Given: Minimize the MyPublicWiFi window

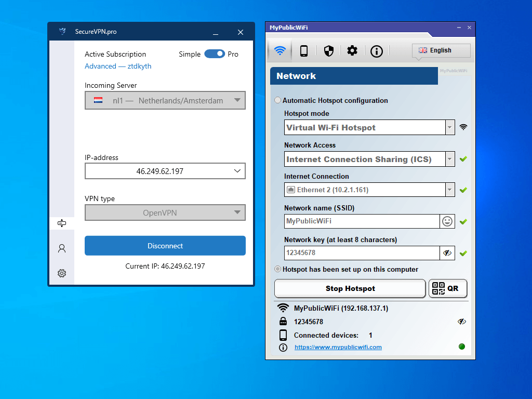Looking at the screenshot, I should point(459,28).
